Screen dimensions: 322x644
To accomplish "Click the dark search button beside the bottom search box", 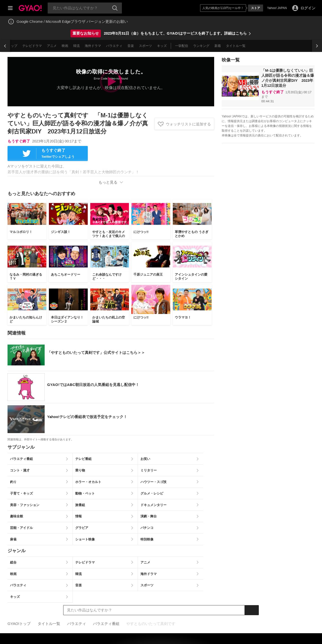I will (x=252, y=610).
